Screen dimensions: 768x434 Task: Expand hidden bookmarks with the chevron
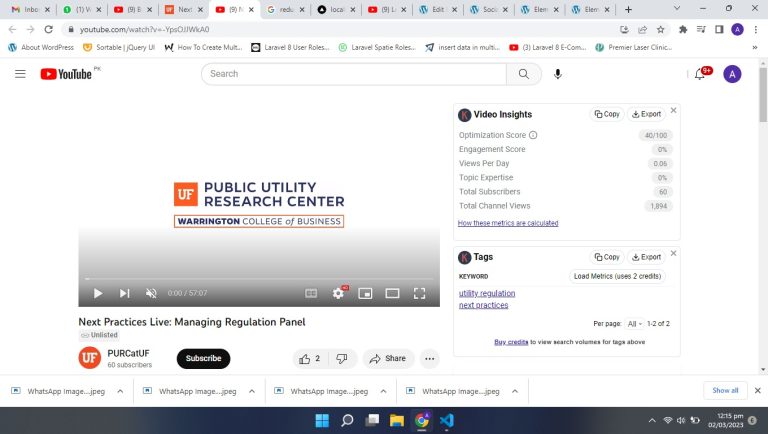(755, 48)
